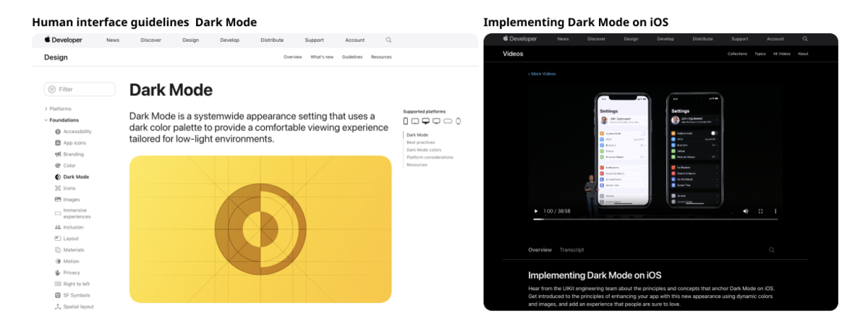Enter fullscreen for the video
The height and width of the screenshot is (332, 868).
(761, 211)
